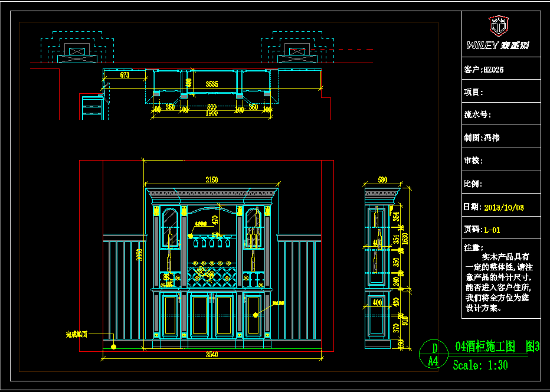Click the 2150 width dimension text
The width and height of the screenshot is (550, 392).
click(211, 179)
